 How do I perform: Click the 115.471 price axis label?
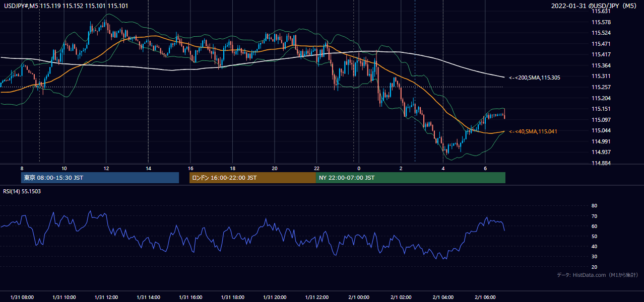(601, 44)
